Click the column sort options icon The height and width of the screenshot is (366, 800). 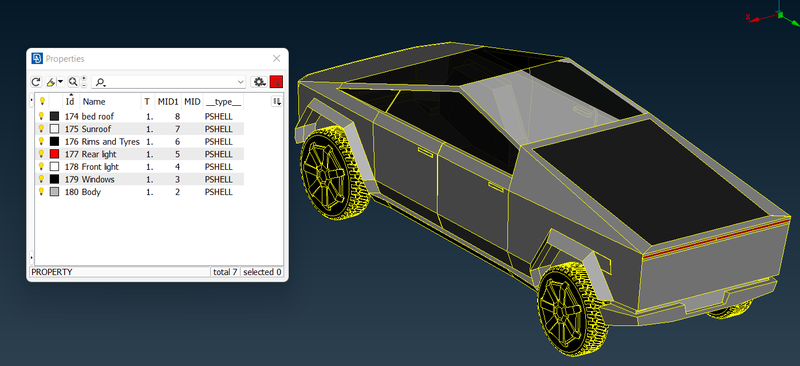coord(277,102)
